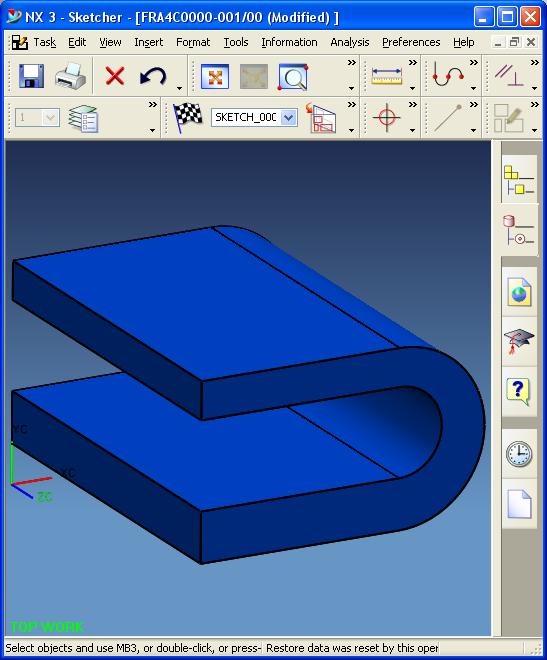
Task: Select the Inferred Dimensions ruler tool
Action: click(387, 77)
